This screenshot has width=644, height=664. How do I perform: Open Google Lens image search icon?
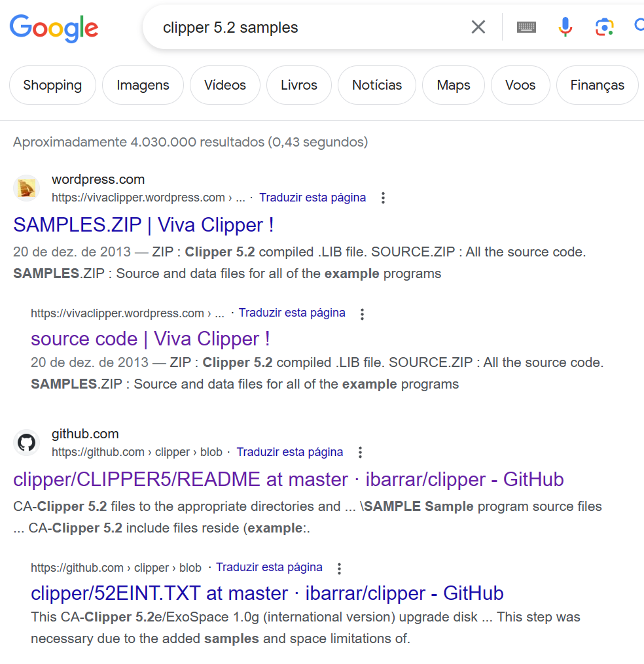click(604, 27)
